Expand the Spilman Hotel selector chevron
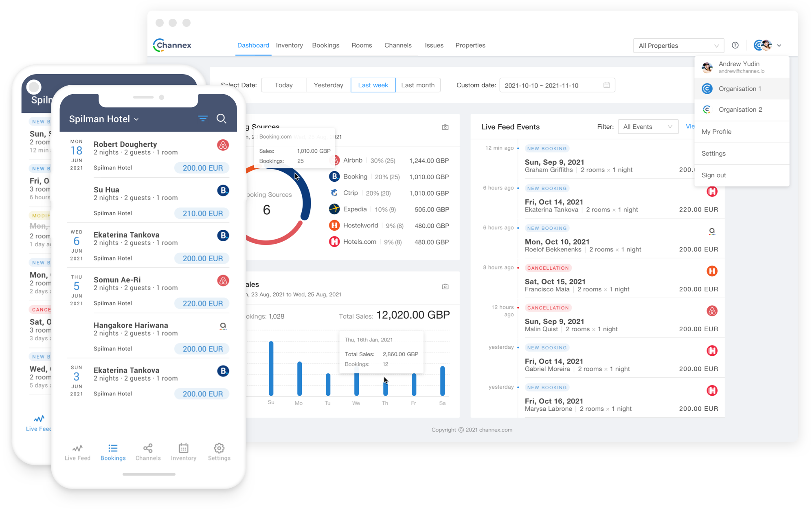Screen dimensions: 812x511 [136, 119]
